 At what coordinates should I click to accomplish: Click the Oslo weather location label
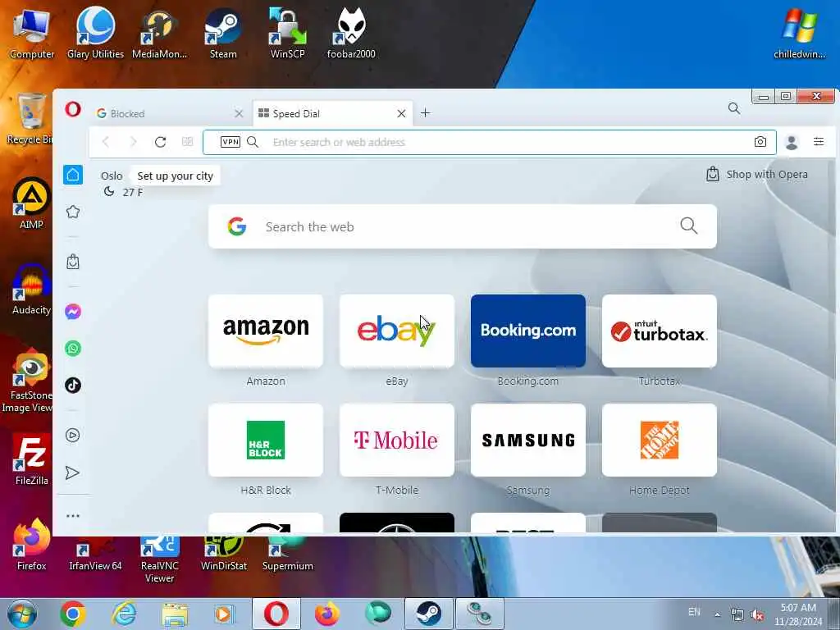[112, 176]
